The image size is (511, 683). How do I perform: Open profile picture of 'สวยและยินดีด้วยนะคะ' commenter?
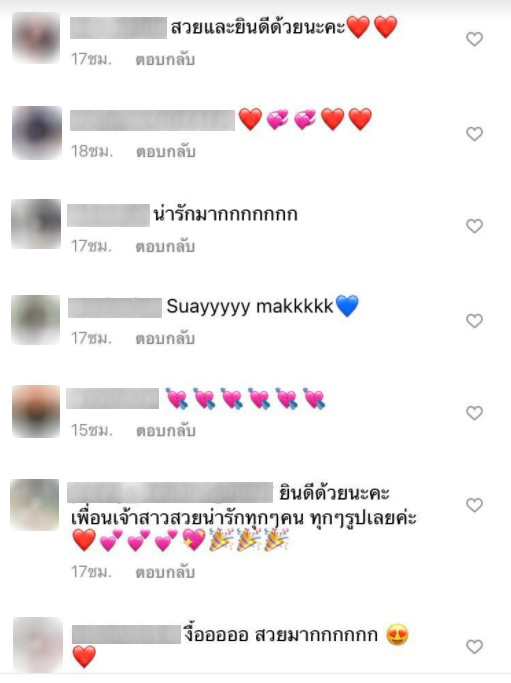(36, 38)
